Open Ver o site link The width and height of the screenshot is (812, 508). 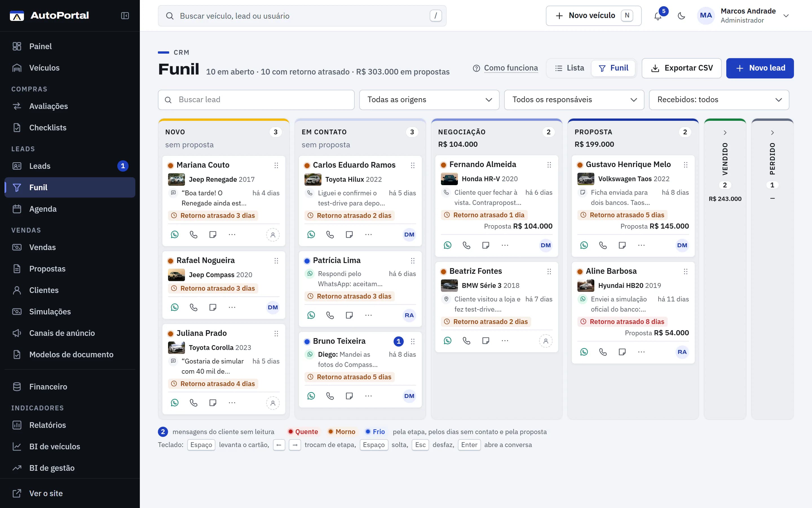click(x=70, y=494)
